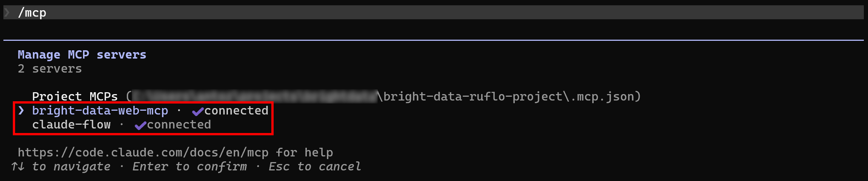The width and height of the screenshot is (868, 181).
Task: Click the up-down navigation arrows icon
Action: pos(18,167)
